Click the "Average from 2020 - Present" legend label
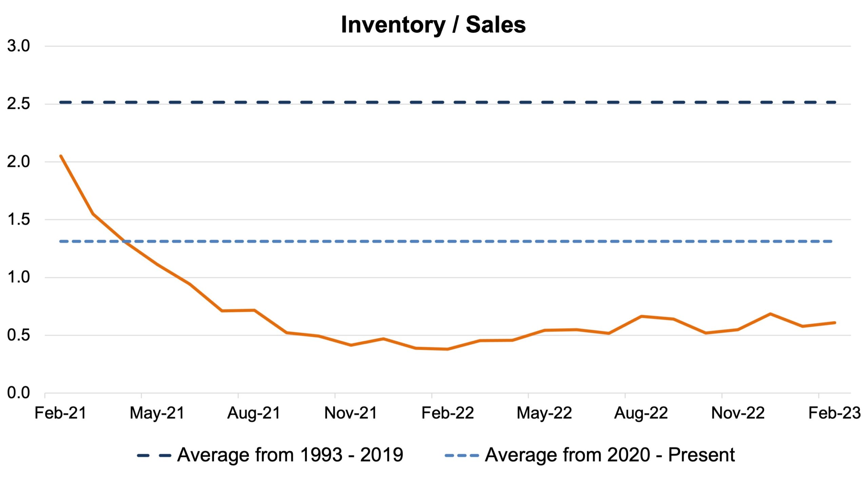The image size is (868, 480). tap(610, 455)
